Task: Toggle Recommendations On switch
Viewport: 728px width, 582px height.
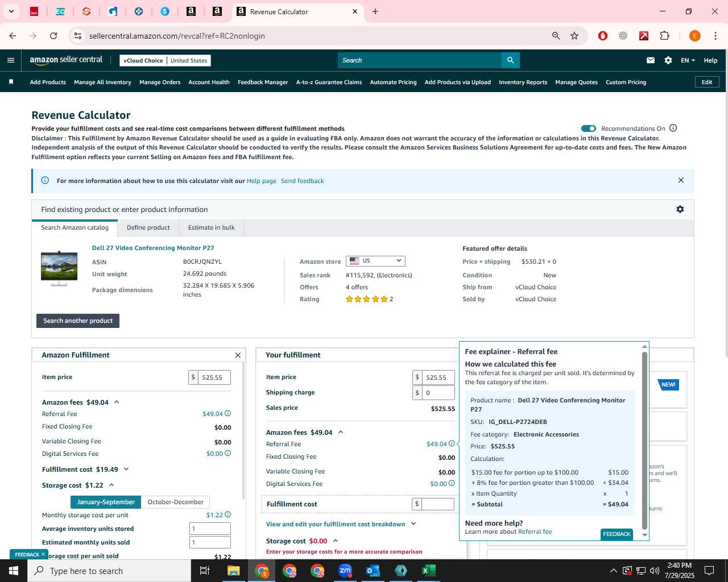Action: pos(589,128)
